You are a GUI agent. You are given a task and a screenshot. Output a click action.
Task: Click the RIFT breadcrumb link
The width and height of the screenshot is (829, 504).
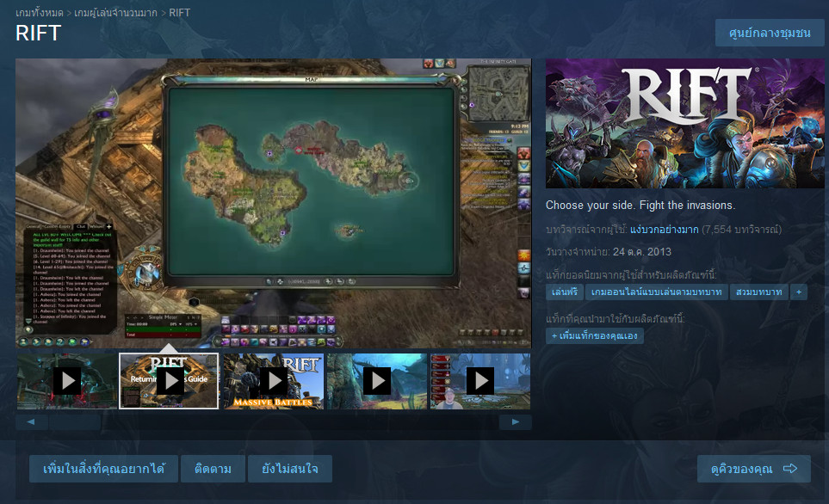[179, 13]
